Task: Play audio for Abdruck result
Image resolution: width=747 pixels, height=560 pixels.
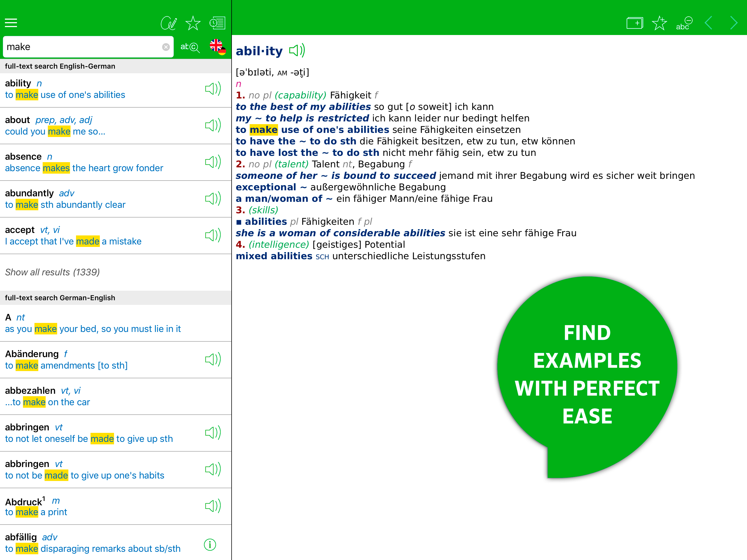Action: (x=213, y=506)
